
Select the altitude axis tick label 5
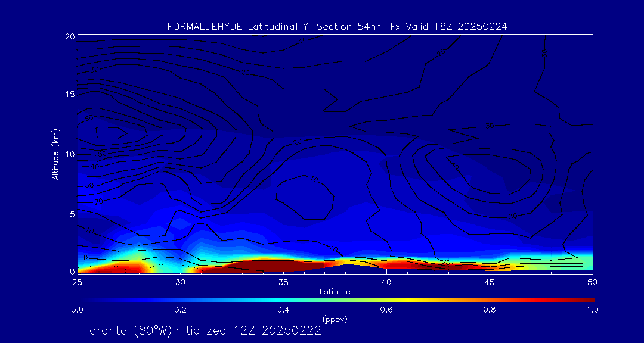[72, 214]
